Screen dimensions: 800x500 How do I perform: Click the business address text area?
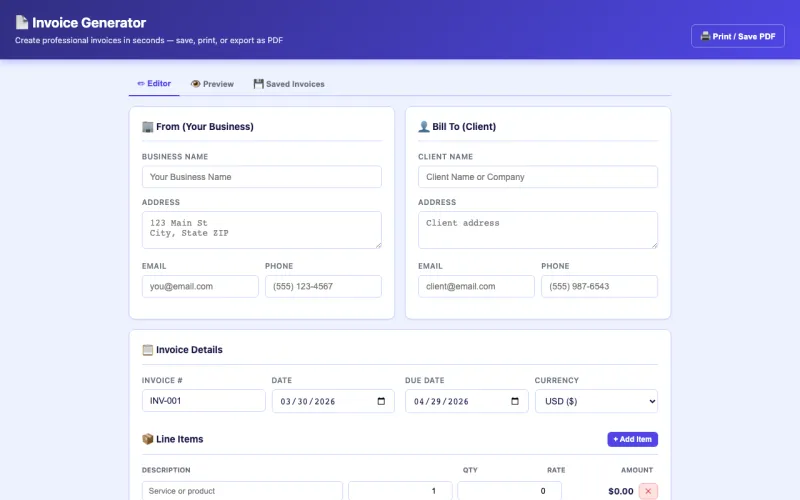click(262, 229)
